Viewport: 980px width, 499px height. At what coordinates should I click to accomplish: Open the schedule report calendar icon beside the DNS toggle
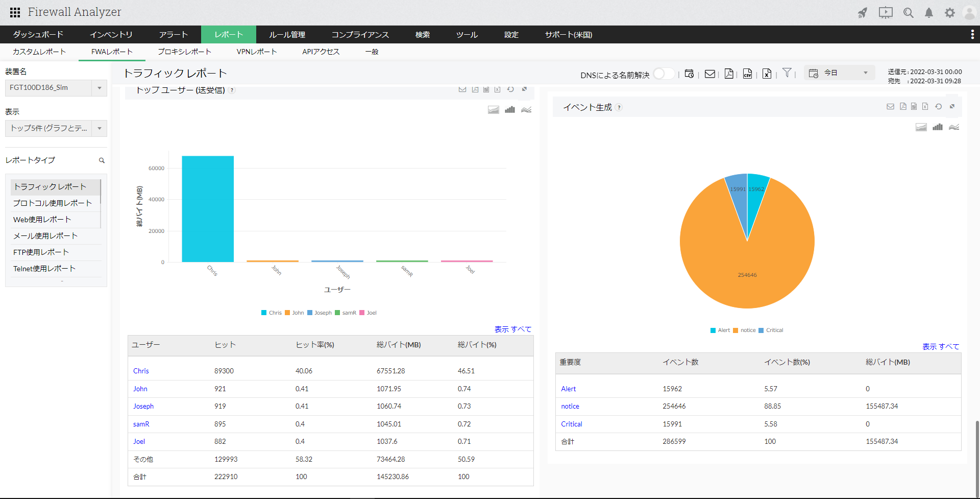(689, 74)
